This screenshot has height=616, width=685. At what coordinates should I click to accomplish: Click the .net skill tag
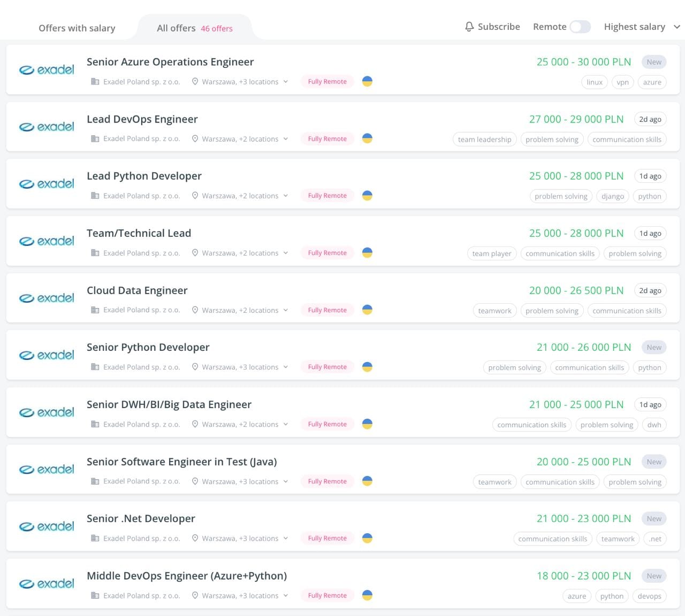click(656, 539)
